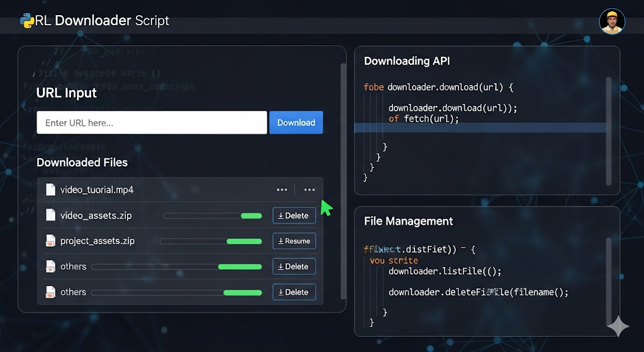Click first others row progress bar
Viewport: 644px width, 352px height.
point(177,267)
